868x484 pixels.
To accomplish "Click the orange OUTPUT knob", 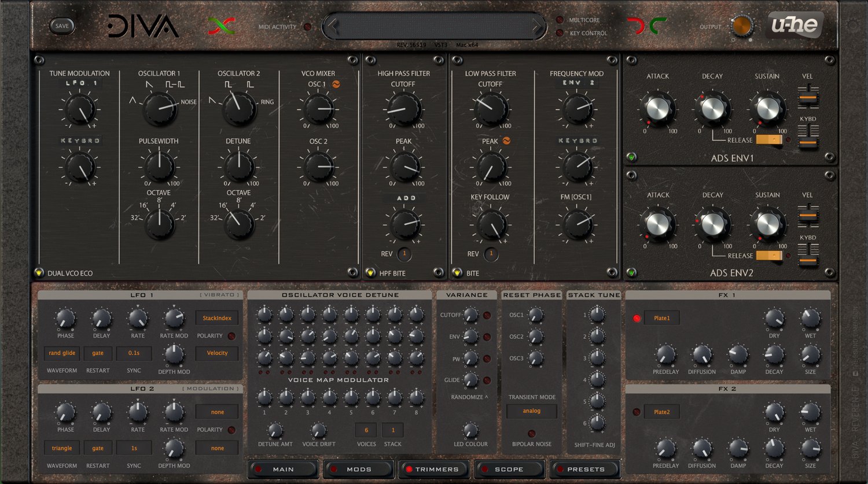I will pos(742,26).
